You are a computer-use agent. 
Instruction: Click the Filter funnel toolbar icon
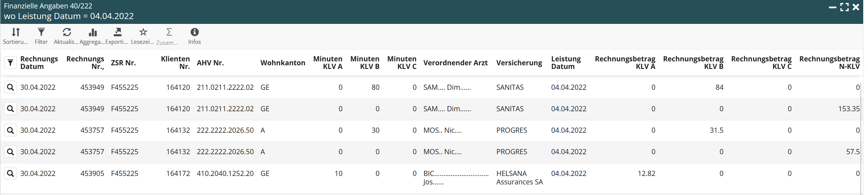pos(41,36)
